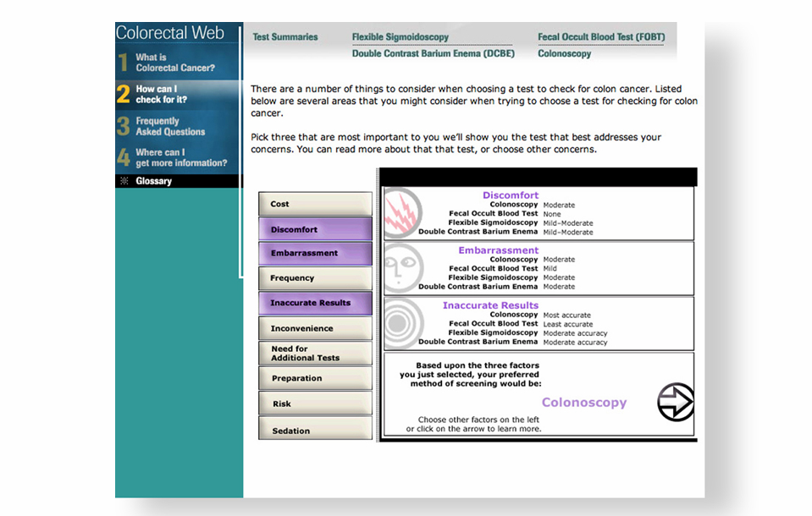The image size is (812, 516).
Task: Pick the Preparation factor button
Action: tap(315, 378)
